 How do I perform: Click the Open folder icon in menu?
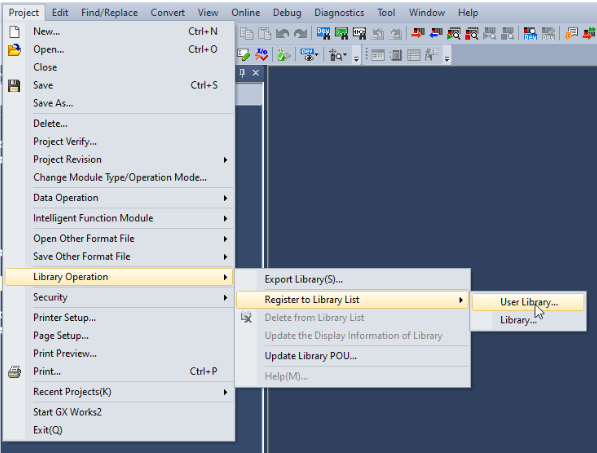14,49
